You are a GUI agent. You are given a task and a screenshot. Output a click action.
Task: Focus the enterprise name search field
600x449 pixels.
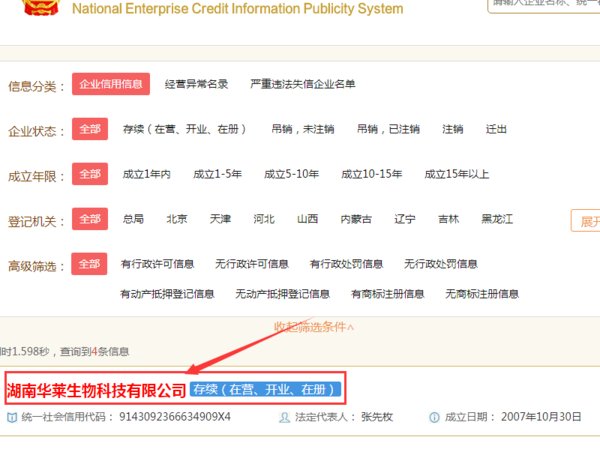(544, 5)
